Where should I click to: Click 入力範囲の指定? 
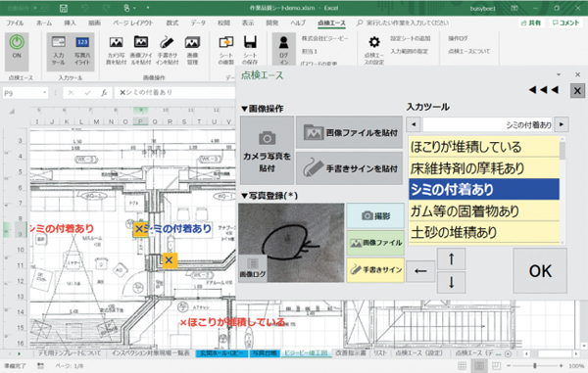coord(409,51)
